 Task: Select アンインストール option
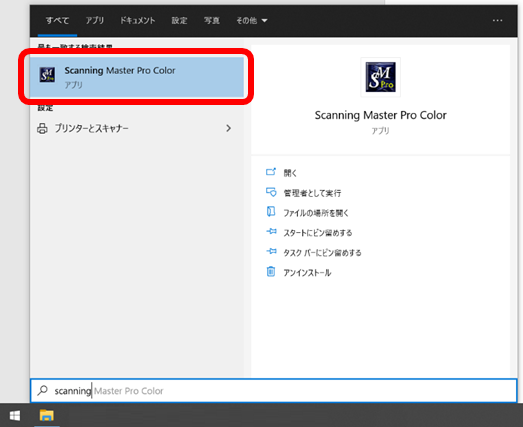[307, 273]
